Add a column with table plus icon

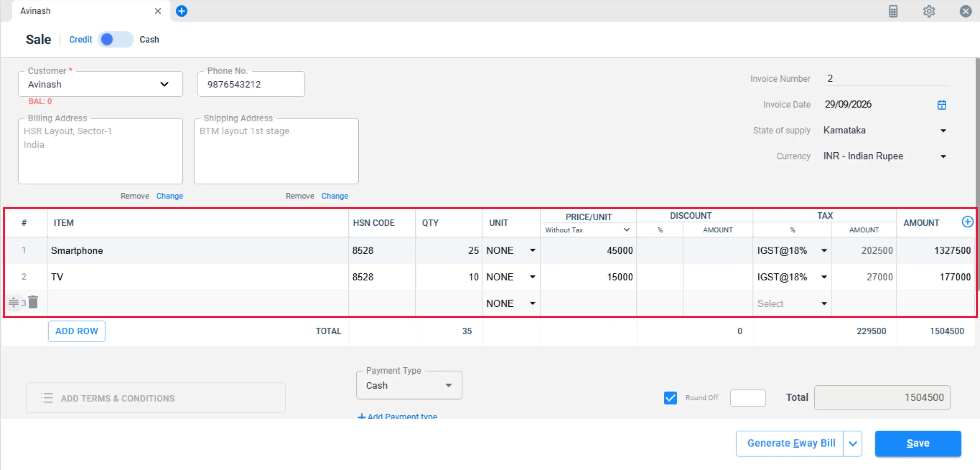click(x=967, y=222)
